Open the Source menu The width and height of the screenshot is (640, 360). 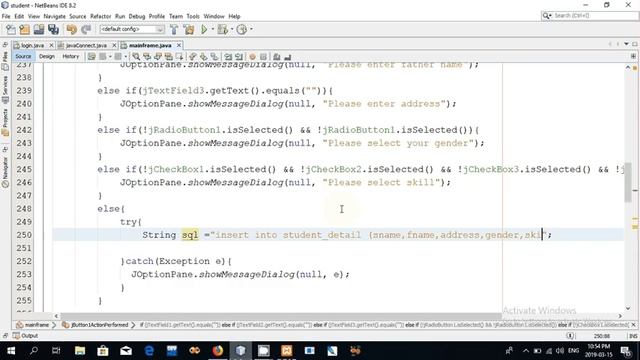point(78,16)
